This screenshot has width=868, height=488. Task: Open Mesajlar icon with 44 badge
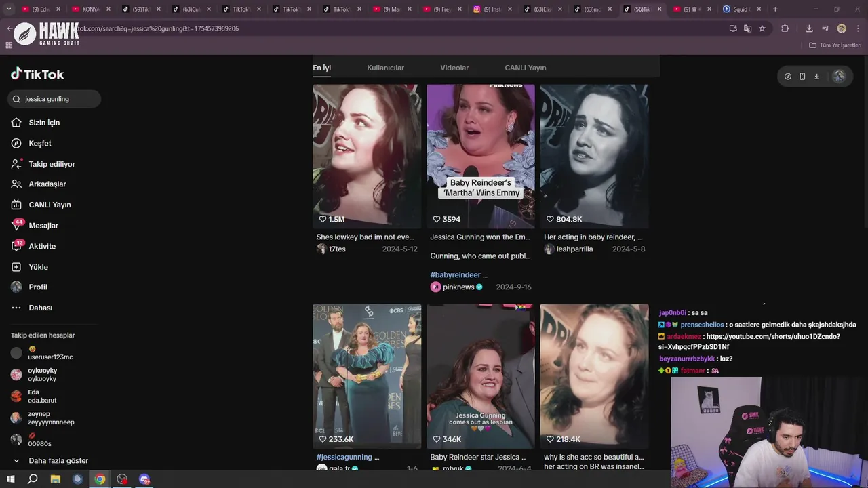pos(16,226)
